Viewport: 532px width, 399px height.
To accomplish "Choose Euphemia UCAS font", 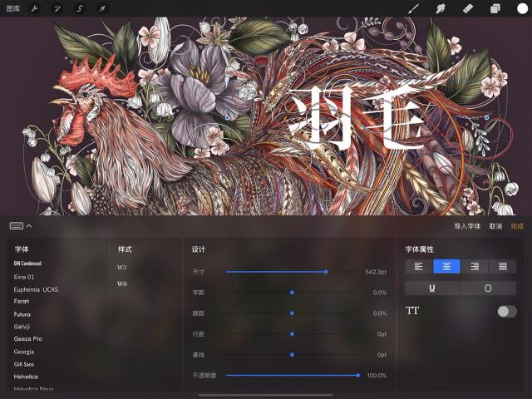I will tap(36, 289).
